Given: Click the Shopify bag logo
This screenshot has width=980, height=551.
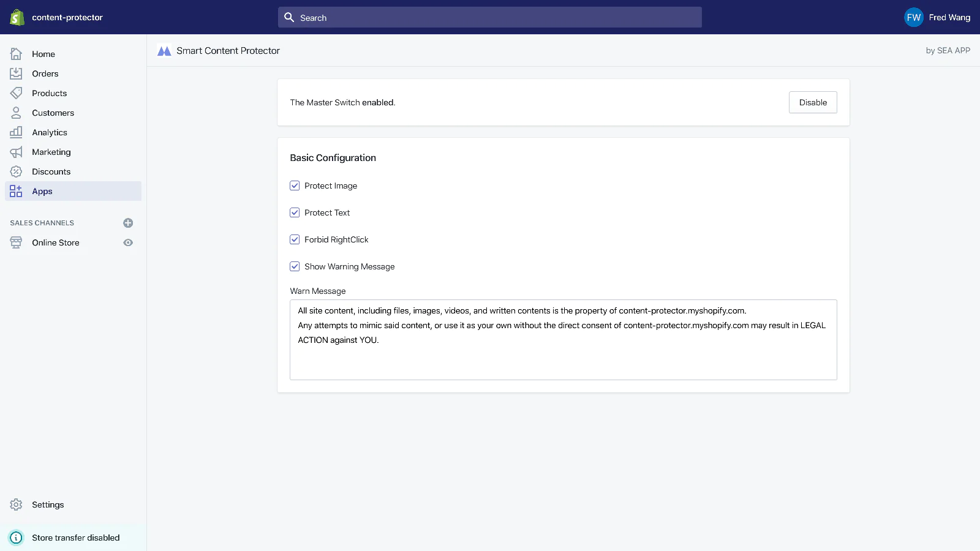Looking at the screenshot, I should point(17,17).
